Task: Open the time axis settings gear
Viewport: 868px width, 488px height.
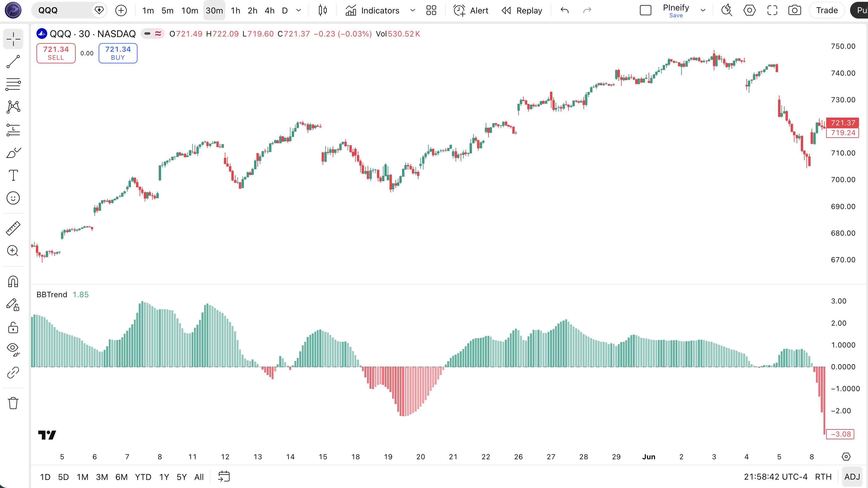Action: 846,457
